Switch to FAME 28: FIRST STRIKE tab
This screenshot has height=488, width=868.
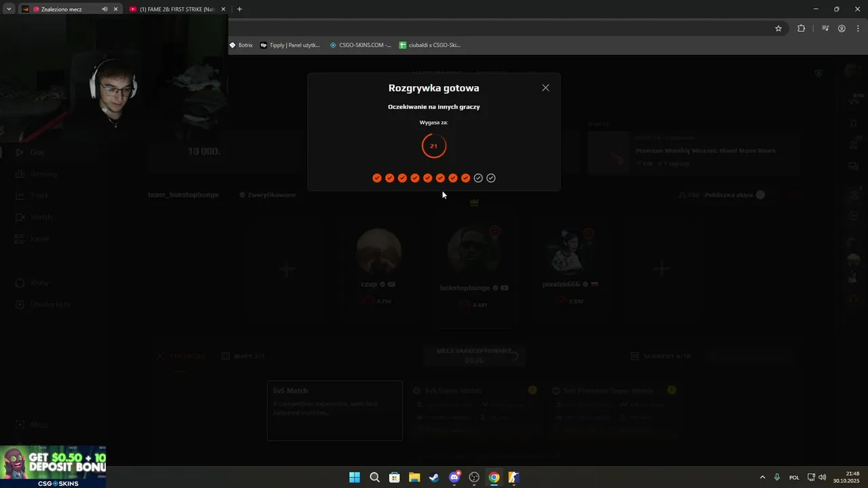tap(177, 9)
